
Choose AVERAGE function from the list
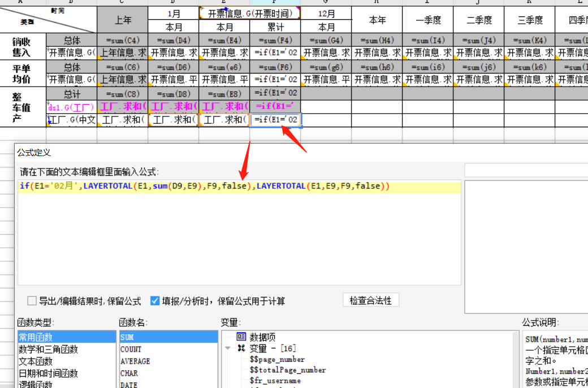(135, 361)
